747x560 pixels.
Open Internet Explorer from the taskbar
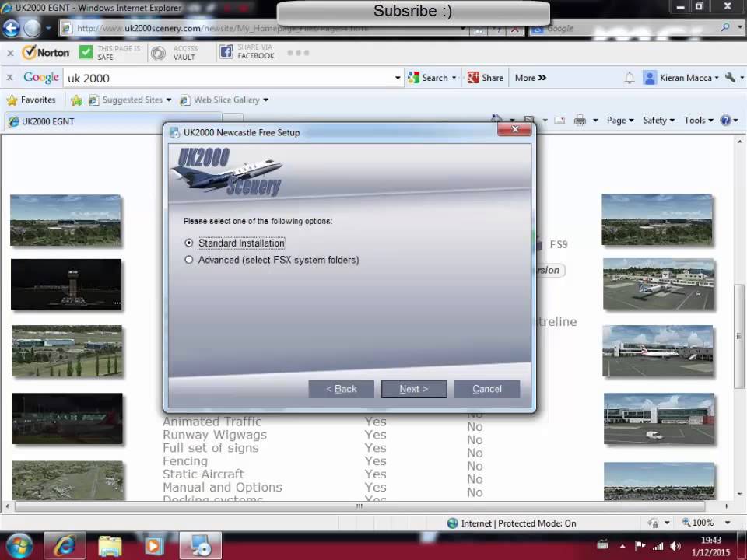65,546
